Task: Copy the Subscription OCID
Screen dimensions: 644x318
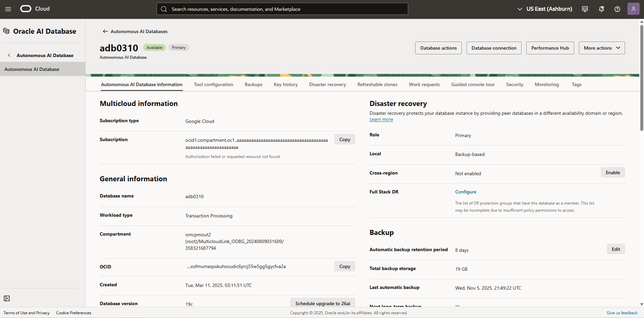Action: (344, 139)
